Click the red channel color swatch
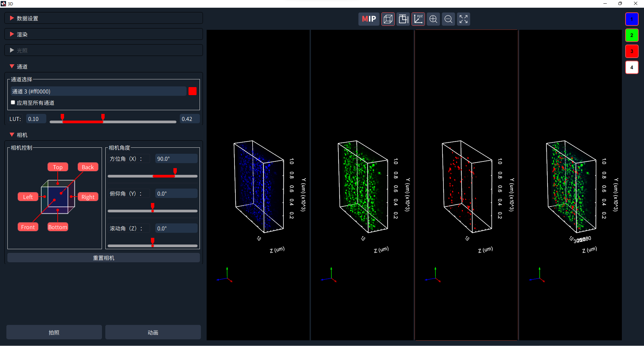The width and height of the screenshot is (644, 346). click(193, 91)
